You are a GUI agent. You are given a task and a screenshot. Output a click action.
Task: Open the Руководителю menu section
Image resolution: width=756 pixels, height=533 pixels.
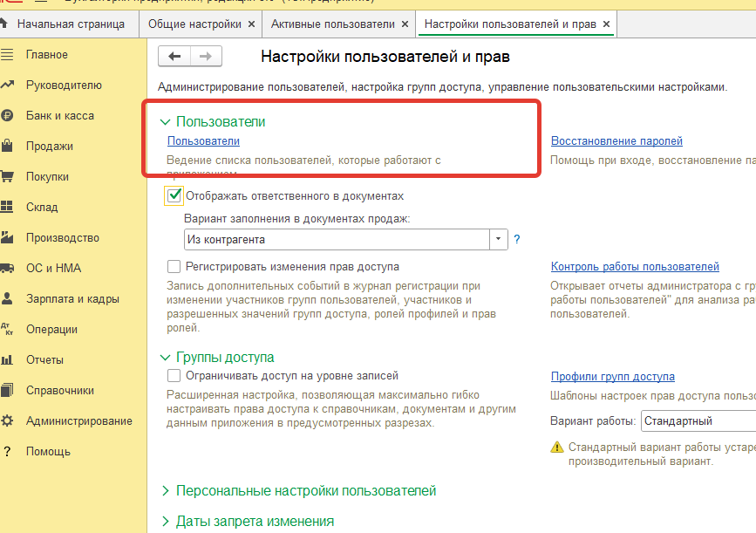click(x=64, y=85)
